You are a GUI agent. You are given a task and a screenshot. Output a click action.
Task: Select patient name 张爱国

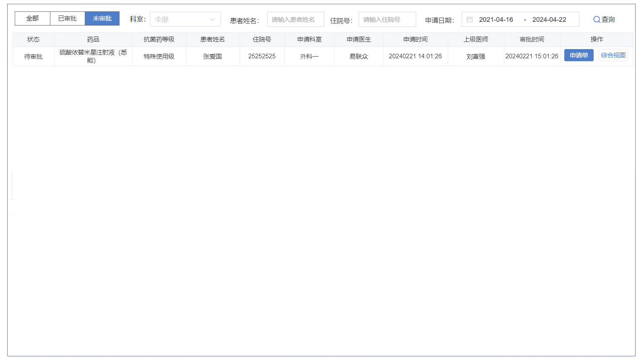[x=213, y=56]
